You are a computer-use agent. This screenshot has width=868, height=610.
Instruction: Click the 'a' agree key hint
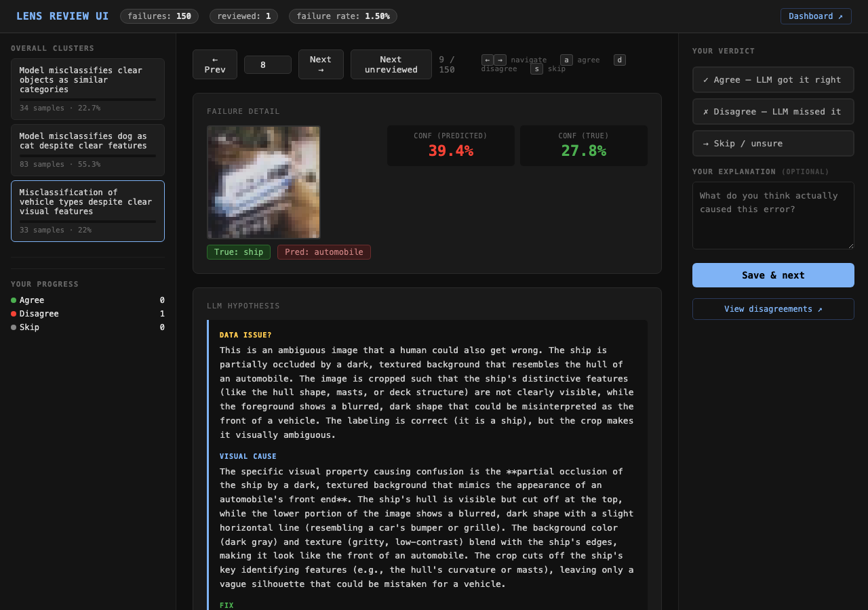566,60
